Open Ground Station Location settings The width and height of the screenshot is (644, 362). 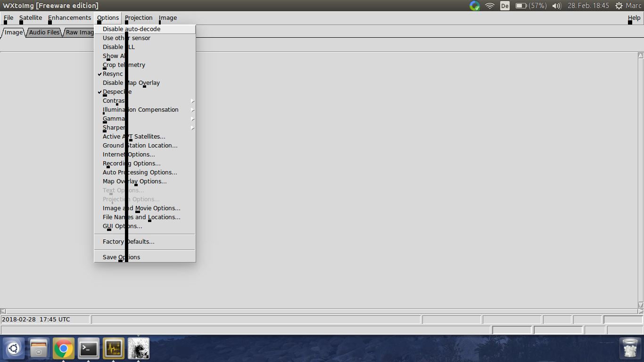(x=145, y=146)
